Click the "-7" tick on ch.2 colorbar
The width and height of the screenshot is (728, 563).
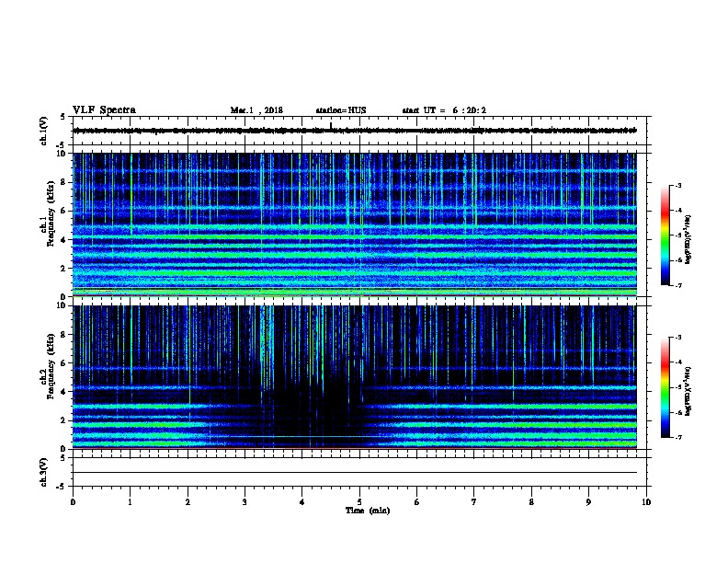click(x=678, y=437)
